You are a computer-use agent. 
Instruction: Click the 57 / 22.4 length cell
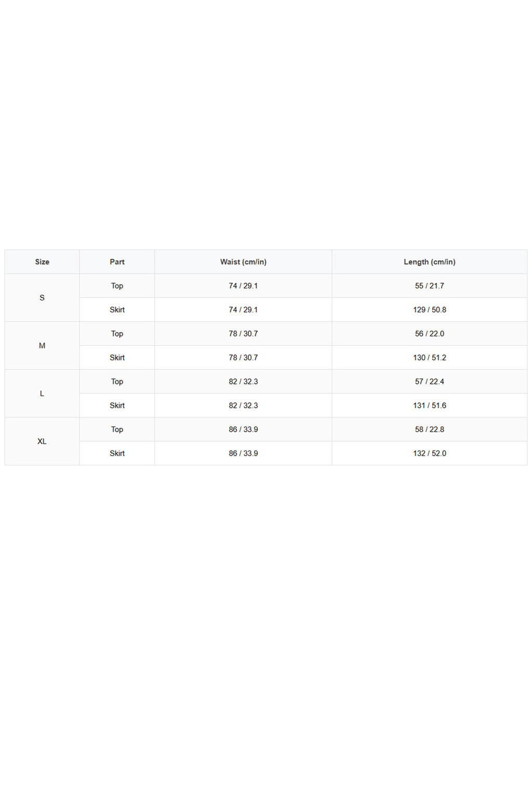(x=430, y=381)
